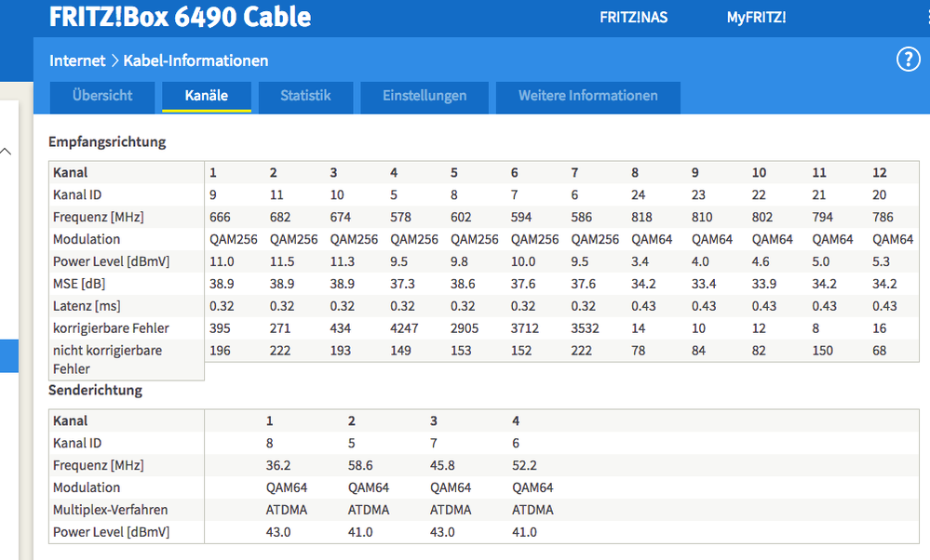
Task: Click correctable errors value 434
Action: click(x=341, y=328)
